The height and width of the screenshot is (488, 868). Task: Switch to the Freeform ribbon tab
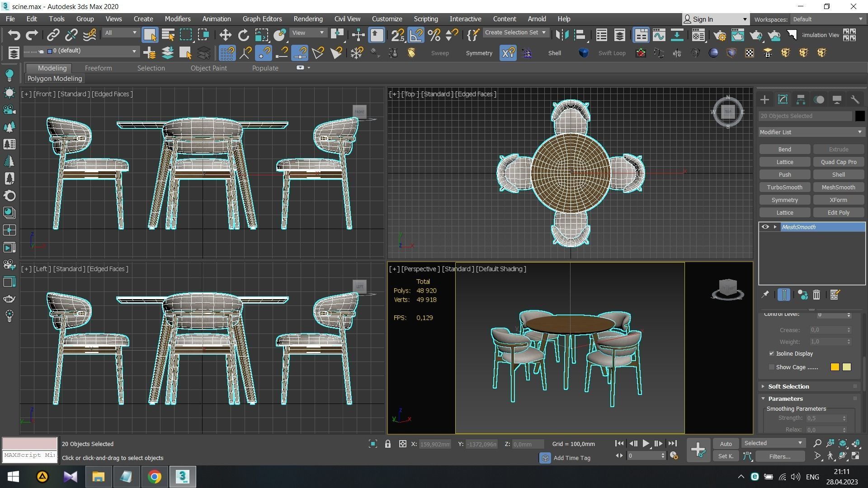tap(98, 68)
